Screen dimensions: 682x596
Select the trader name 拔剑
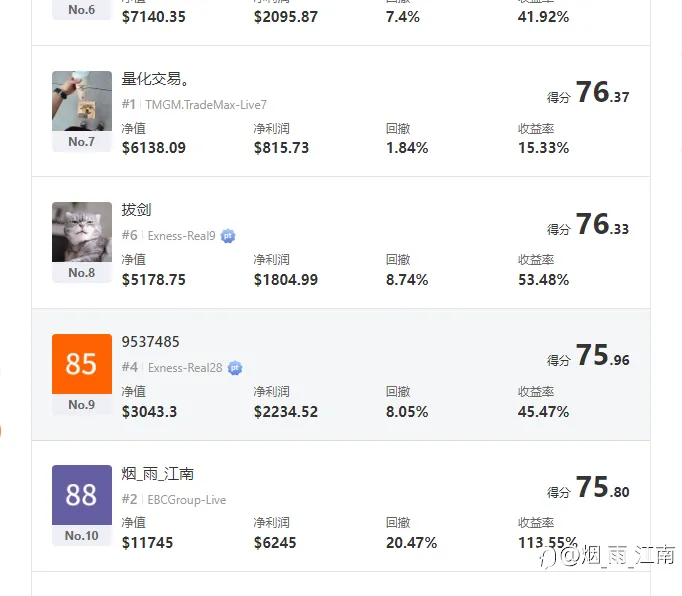136,210
